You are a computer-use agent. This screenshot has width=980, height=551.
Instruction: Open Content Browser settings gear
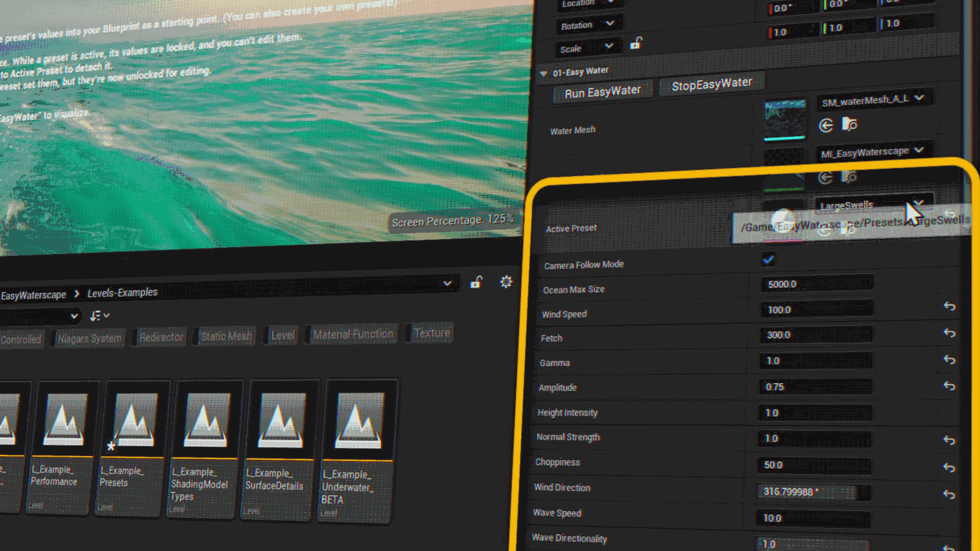[506, 282]
